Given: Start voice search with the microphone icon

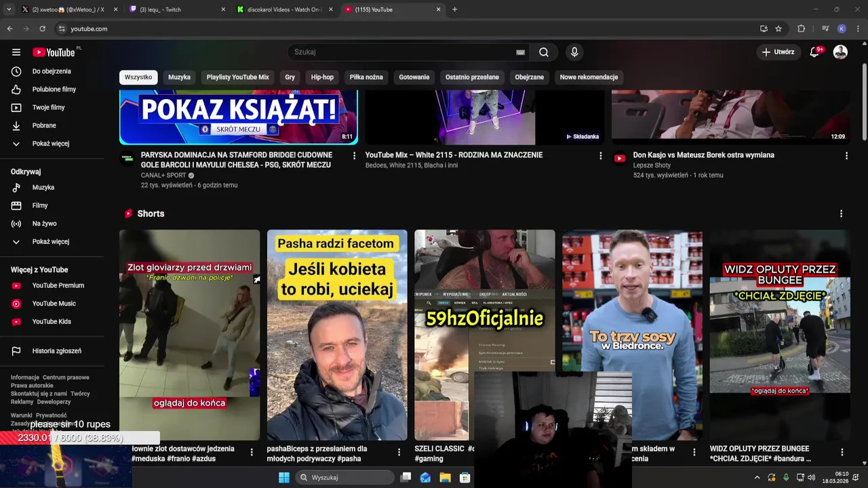Looking at the screenshot, I should point(574,52).
